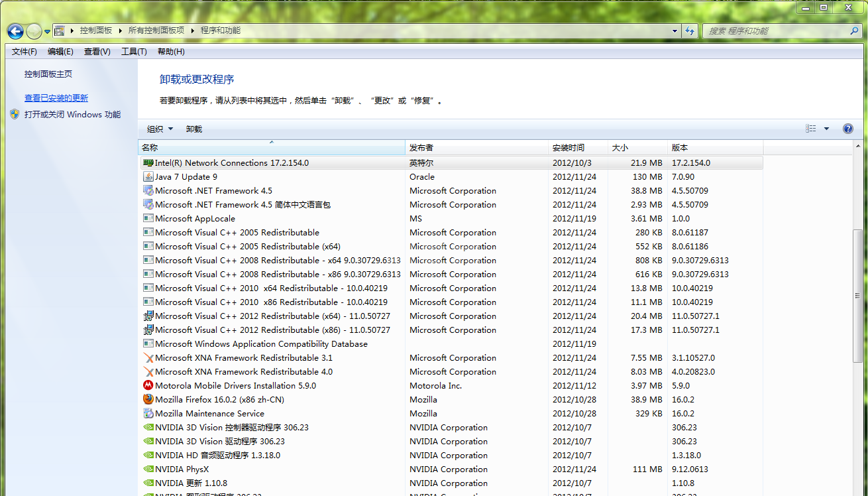Screen dimensions: 868x496
Task: Click Mozilla Firefox 16.0.2 icon
Action: coord(148,399)
